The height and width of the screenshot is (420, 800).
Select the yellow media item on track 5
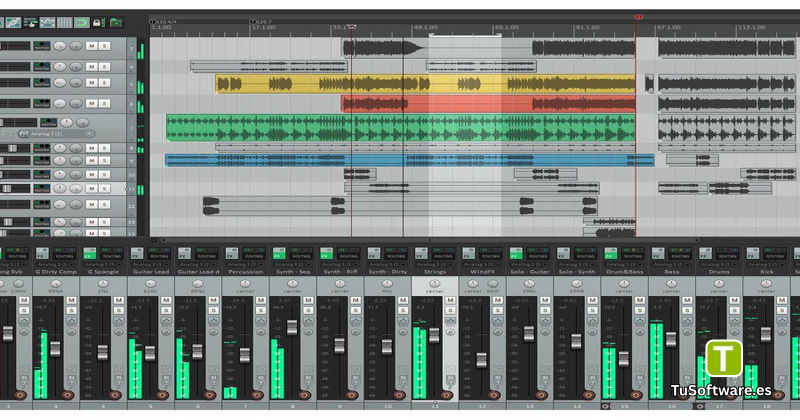(x=425, y=84)
